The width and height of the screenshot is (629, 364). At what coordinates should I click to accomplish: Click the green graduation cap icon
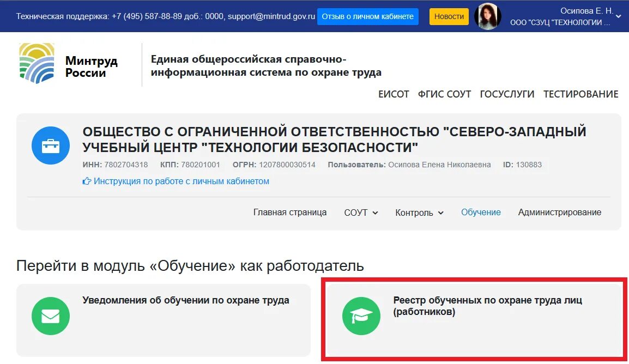click(x=361, y=316)
